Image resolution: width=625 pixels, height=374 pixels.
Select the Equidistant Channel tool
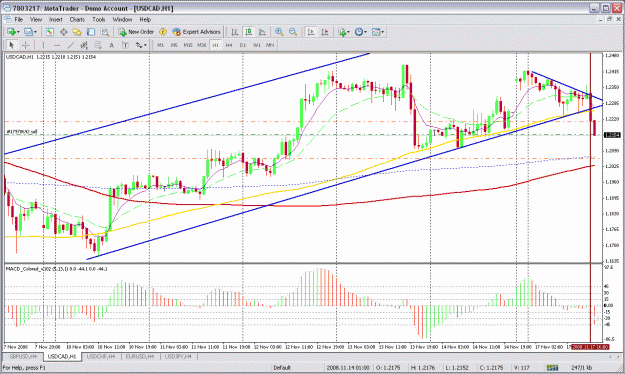point(84,45)
